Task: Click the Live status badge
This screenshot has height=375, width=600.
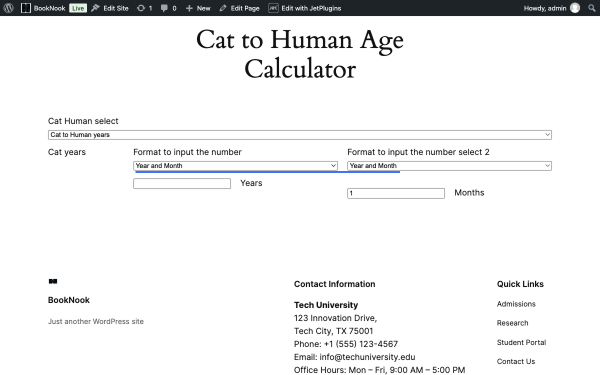Action: [78, 8]
